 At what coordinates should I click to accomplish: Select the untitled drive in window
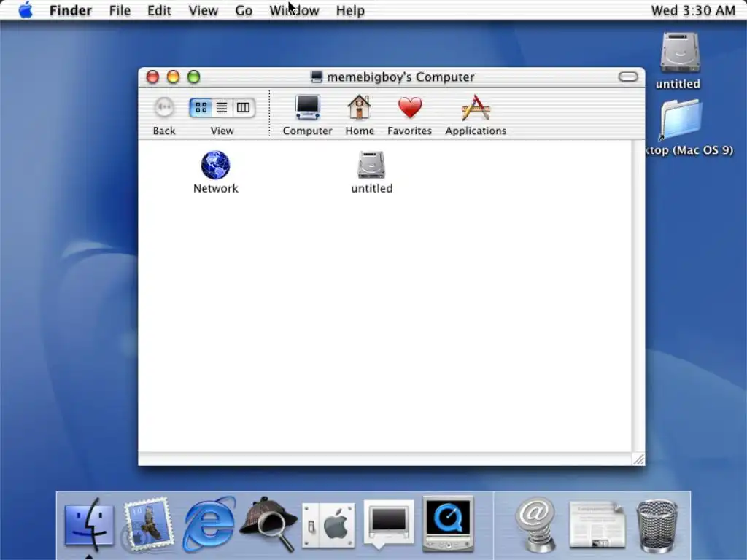[x=371, y=166]
